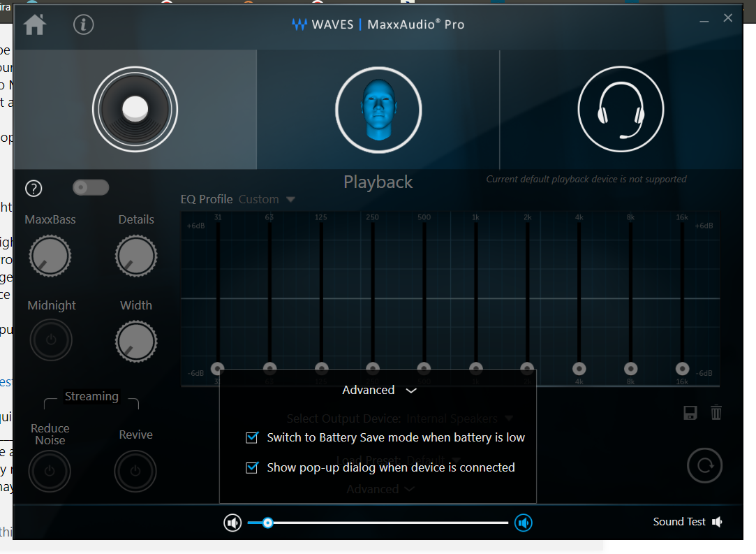Uncheck Show pop-up dialog when device connected

(252, 467)
